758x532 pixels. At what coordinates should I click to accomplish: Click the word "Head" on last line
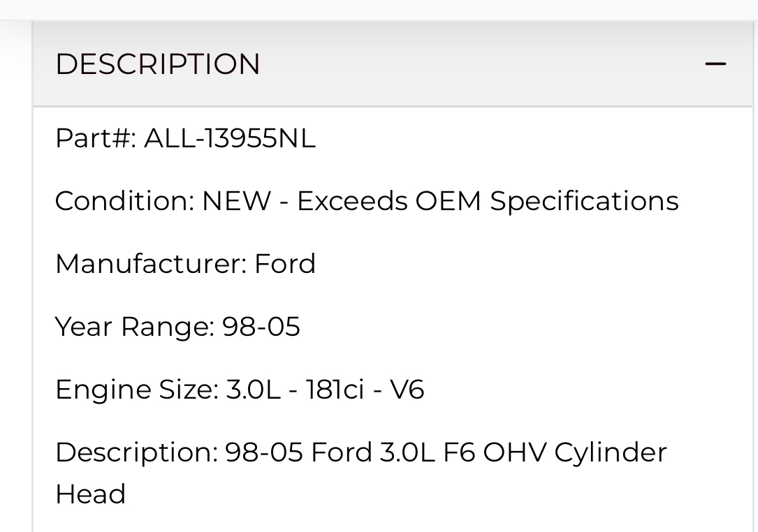[x=91, y=494]
